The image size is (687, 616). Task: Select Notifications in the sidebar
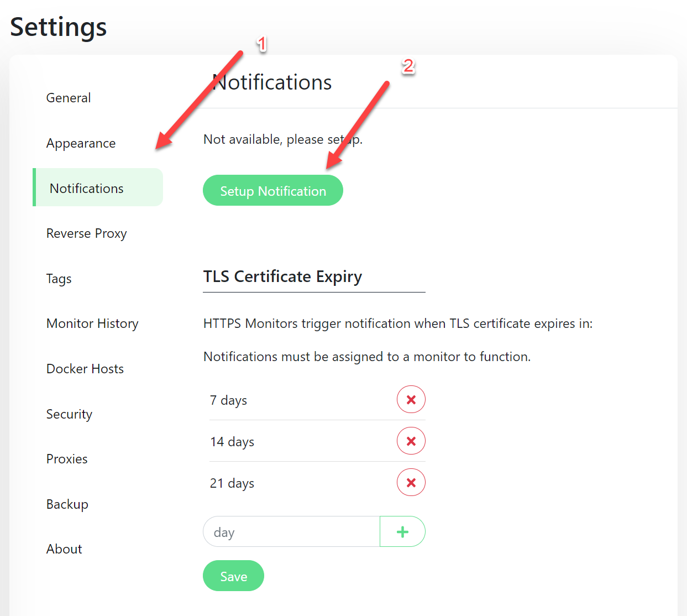click(87, 189)
